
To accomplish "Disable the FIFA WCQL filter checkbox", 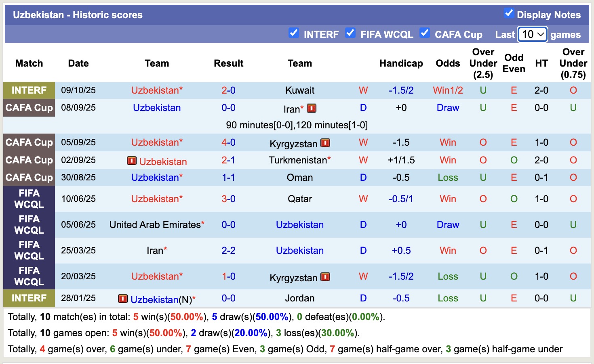I will (x=350, y=33).
